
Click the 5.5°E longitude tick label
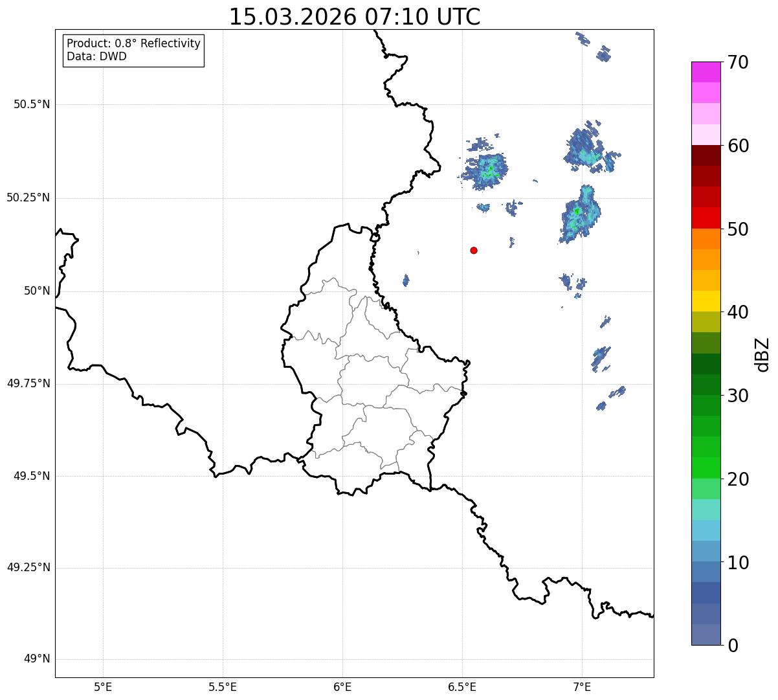point(223,686)
